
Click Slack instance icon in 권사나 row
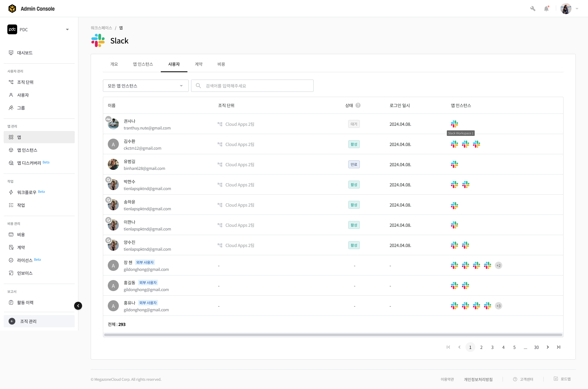tap(454, 124)
